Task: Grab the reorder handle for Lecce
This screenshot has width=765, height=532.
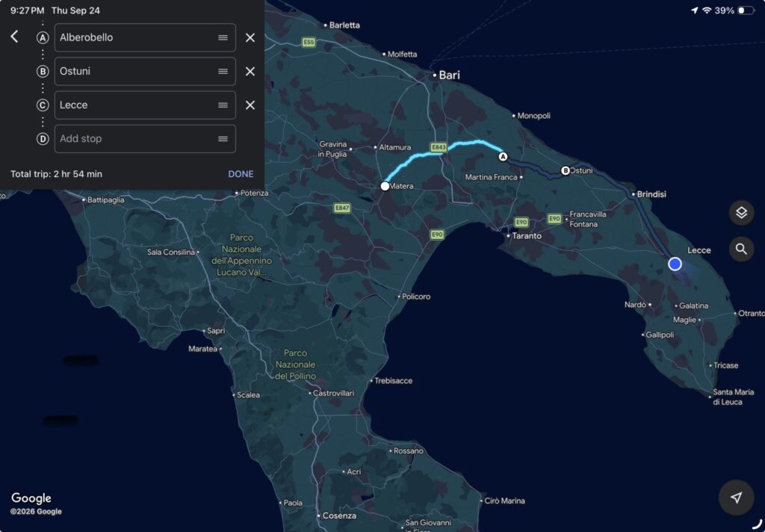Action: click(x=223, y=105)
